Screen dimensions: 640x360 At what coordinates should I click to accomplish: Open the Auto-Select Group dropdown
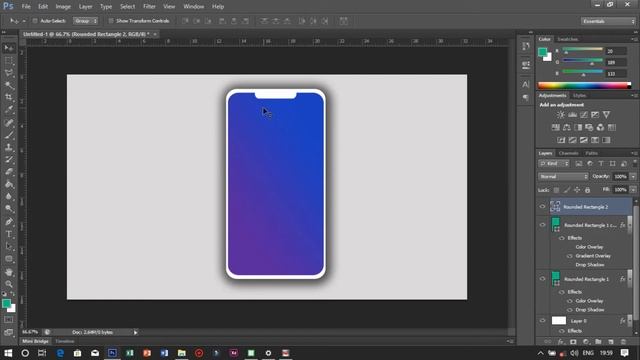point(85,21)
